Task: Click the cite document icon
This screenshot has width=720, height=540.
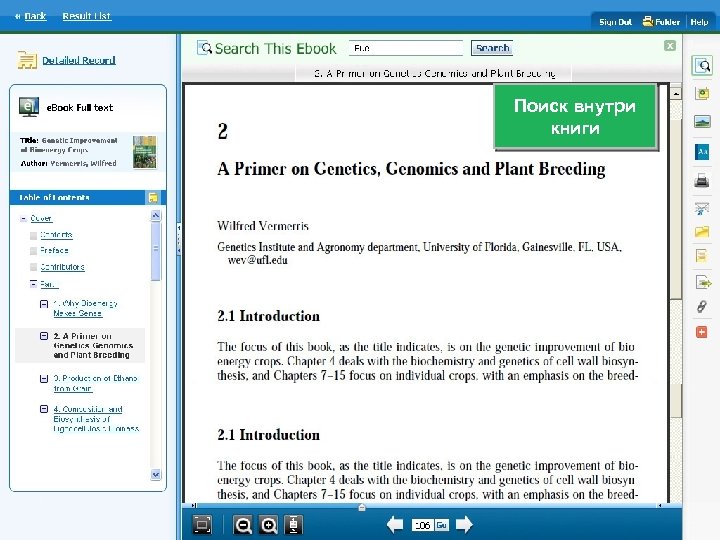Action: 702,255
